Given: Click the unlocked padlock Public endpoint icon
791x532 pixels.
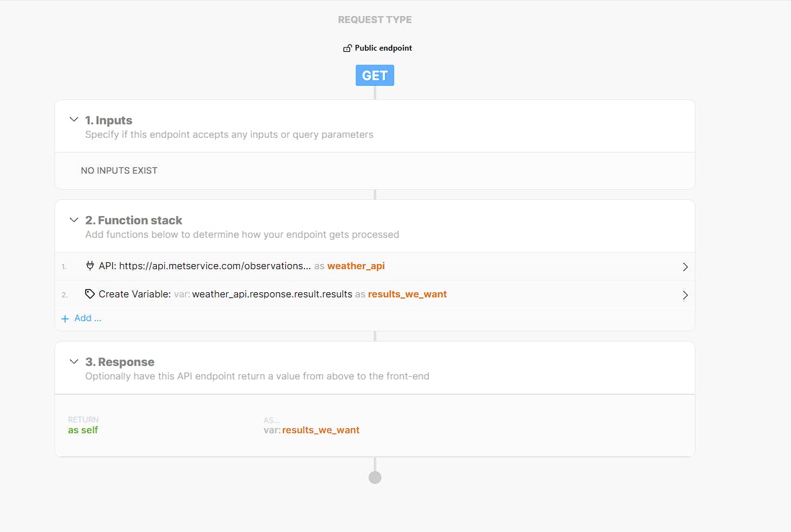Looking at the screenshot, I should [347, 48].
